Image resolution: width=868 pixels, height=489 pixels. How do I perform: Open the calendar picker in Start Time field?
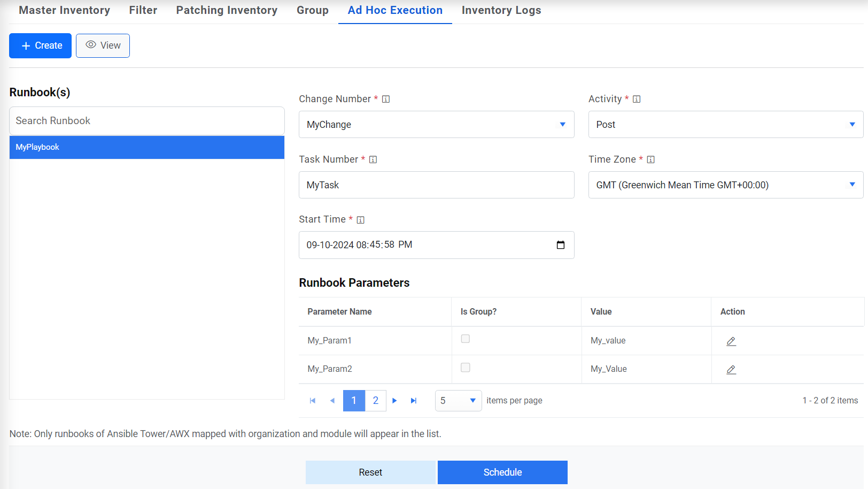561,244
